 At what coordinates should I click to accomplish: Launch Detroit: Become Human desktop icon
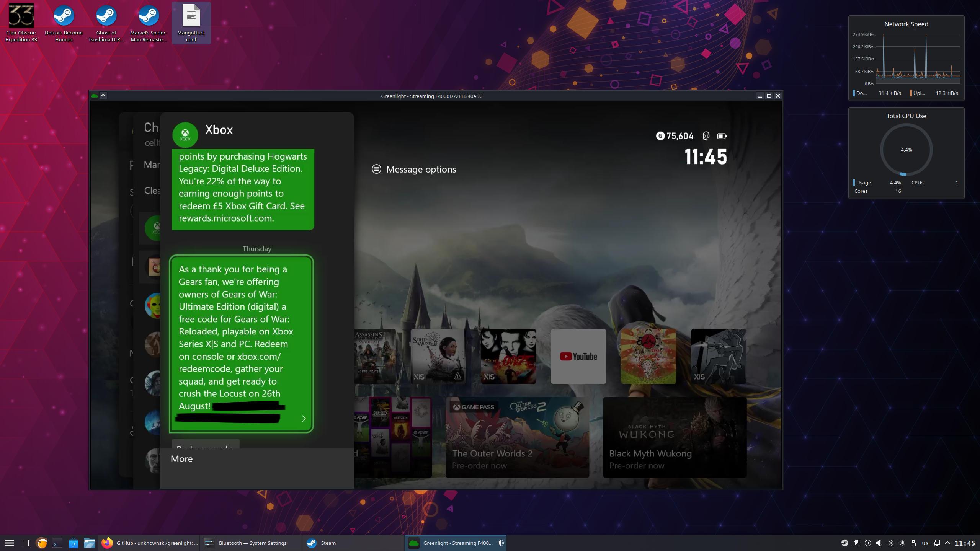click(x=64, y=23)
